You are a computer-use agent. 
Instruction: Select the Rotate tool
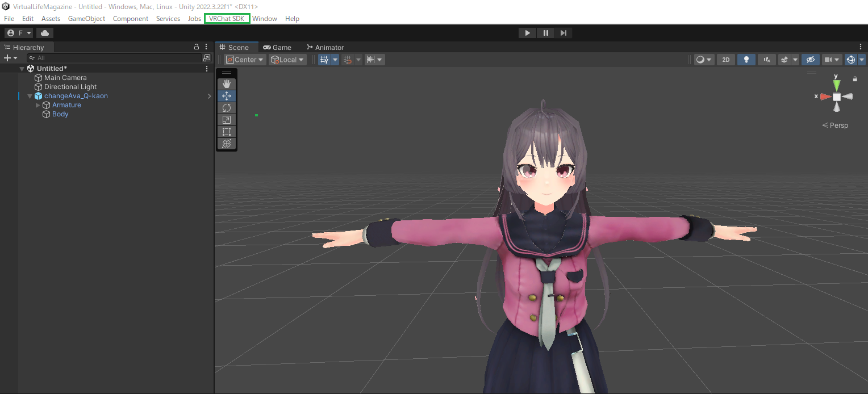227,108
